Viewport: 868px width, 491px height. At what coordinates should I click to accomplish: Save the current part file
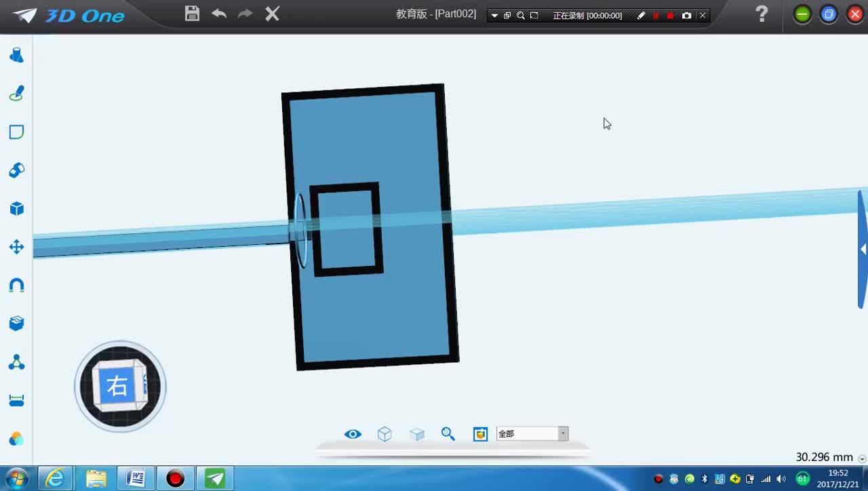(x=192, y=14)
